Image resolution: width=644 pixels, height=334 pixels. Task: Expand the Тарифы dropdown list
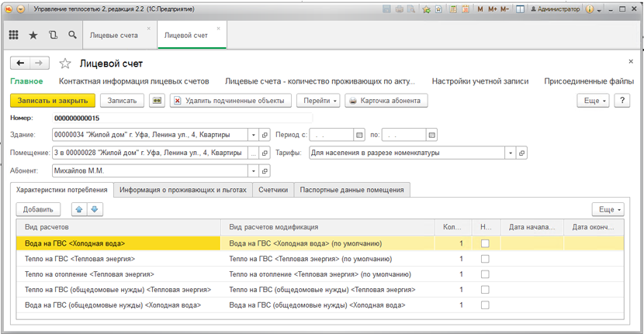(511, 153)
